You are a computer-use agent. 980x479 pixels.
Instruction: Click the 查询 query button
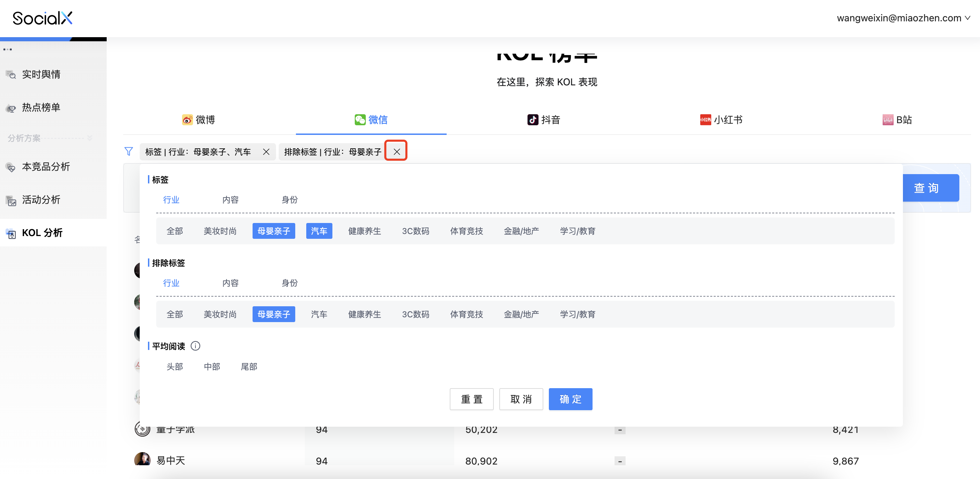click(x=930, y=188)
